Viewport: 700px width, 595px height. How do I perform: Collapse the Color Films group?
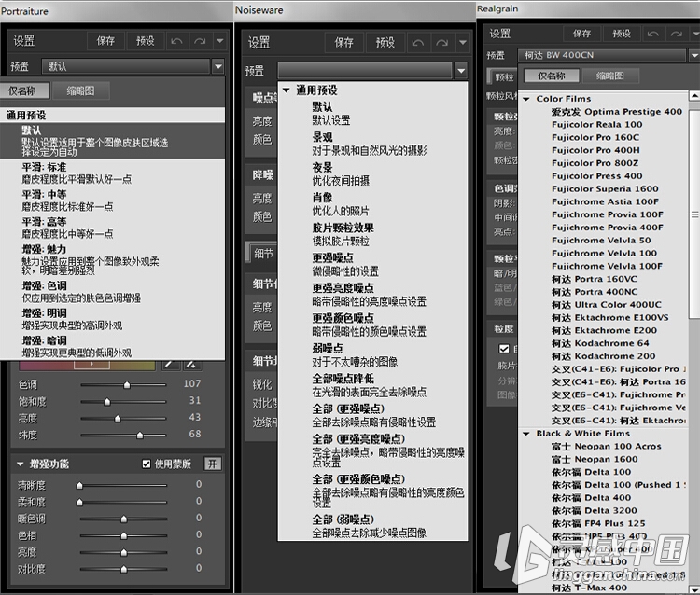526,99
